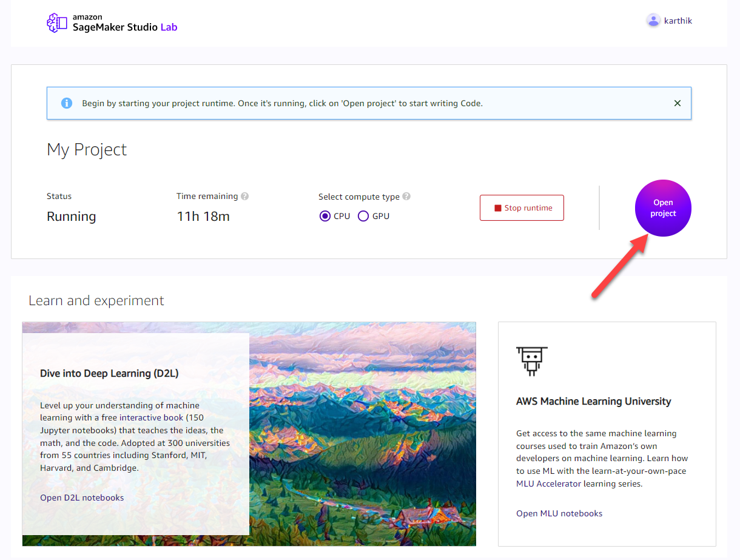Click the Status label
Viewport: 740px width, 560px height.
pos(59,196)
